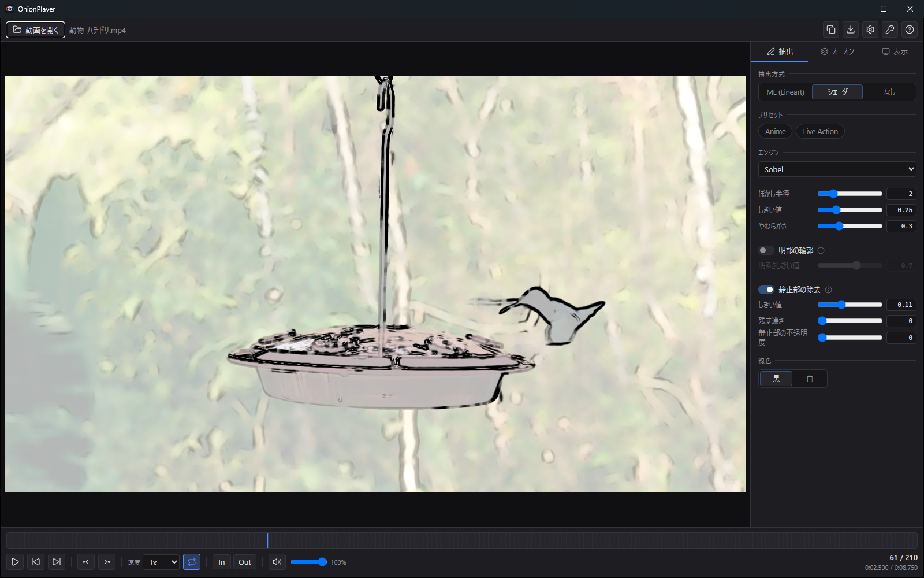The image size is (924, 578).
Task: Click info icon next to 明部の輪郭
Action: point(821,250)
